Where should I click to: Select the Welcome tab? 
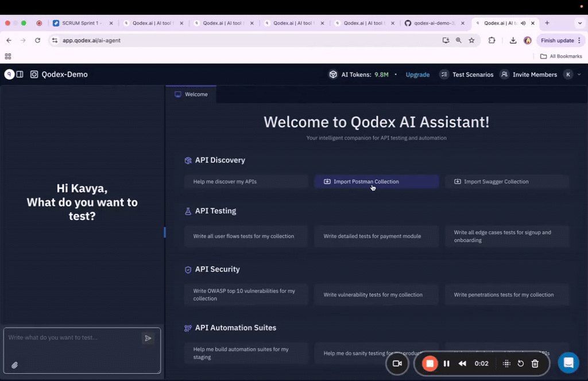point(191,95)
